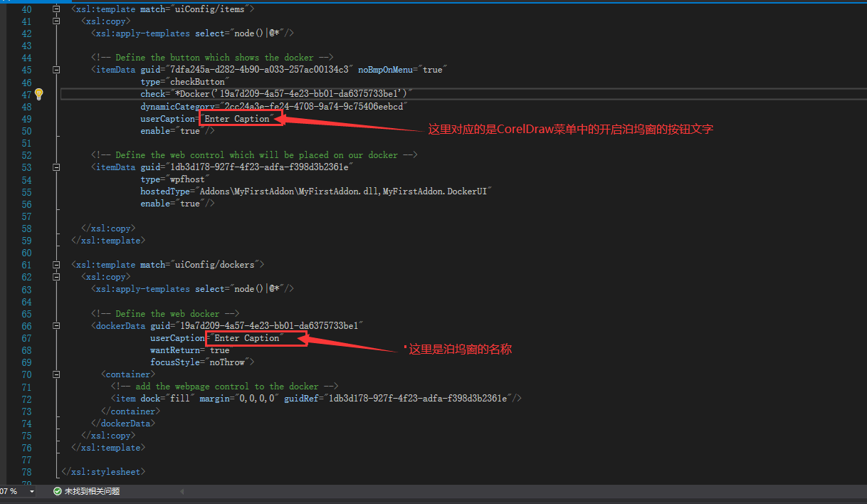Viewport: 867px width, 504px height.
Task: Fold the checkButton itemData element on line 45
Action: 56,70
